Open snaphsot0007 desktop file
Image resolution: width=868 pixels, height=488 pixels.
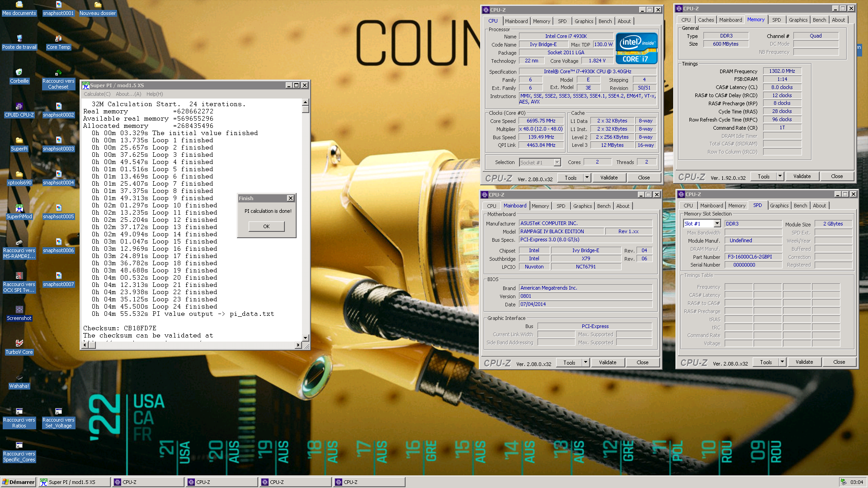click(x=58, y=280)
